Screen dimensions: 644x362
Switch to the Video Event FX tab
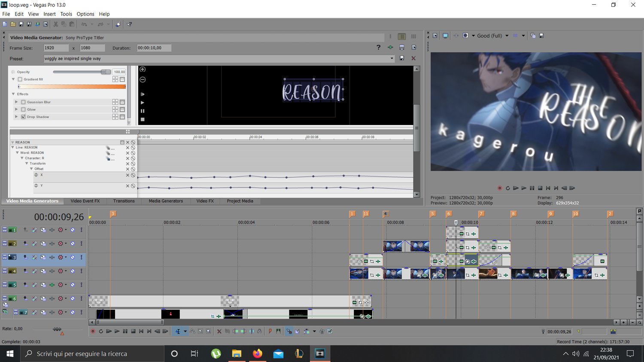[85, 201]
